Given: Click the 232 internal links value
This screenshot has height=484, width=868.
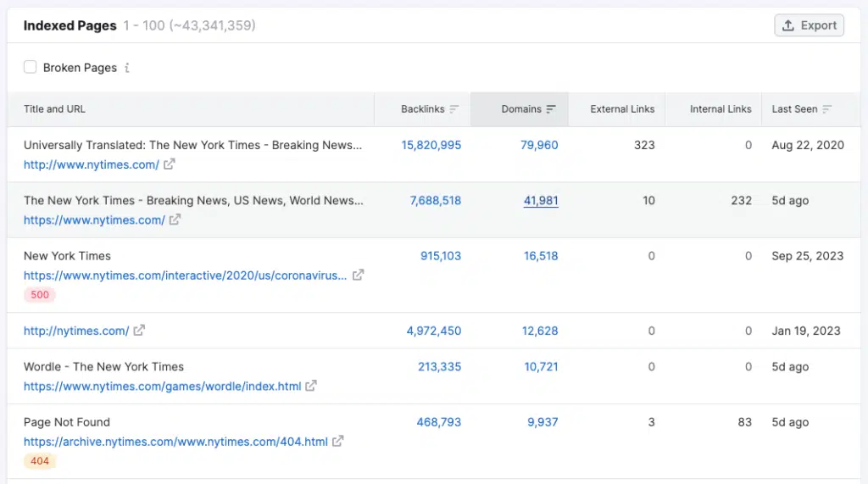Looking at the screenshot, I should click(x=741, y=201).
